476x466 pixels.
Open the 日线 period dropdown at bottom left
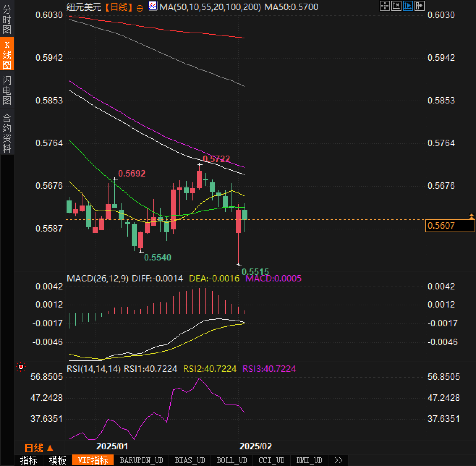[x=39, y=448]
